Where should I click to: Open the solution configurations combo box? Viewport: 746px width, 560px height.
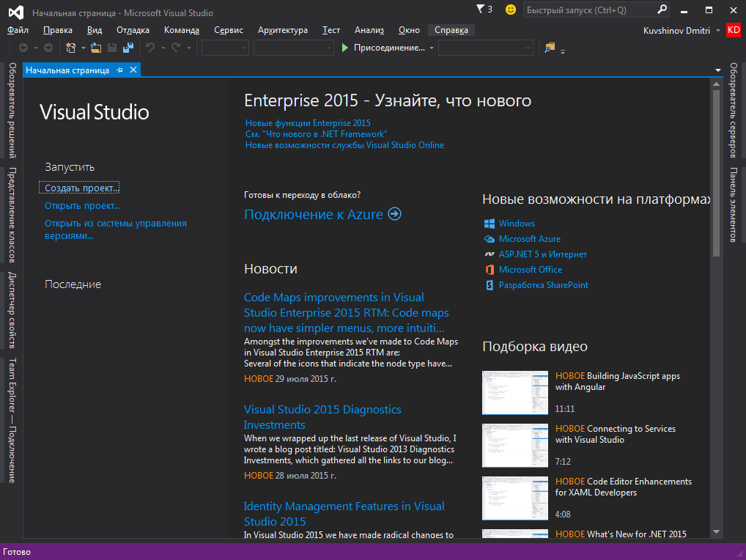click(225, 48)
